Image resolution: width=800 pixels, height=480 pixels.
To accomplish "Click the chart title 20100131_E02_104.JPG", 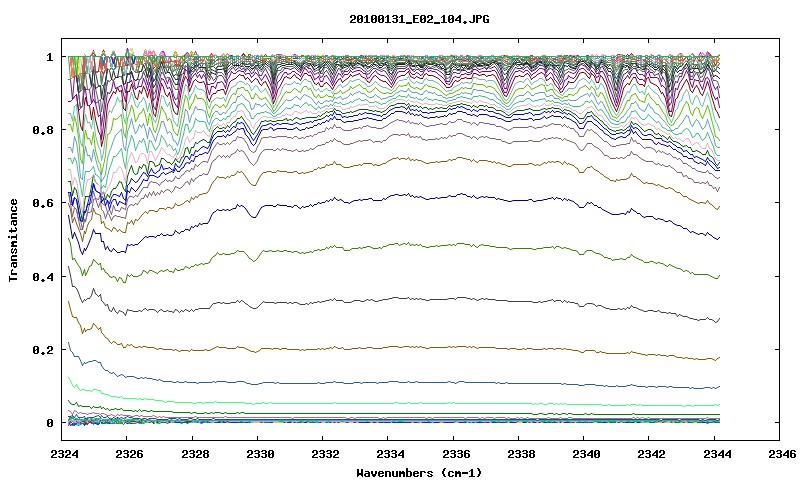I will coord(419,19).
